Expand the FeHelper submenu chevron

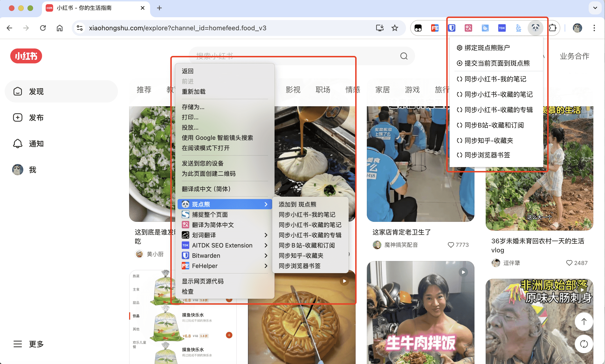point(266,266)
